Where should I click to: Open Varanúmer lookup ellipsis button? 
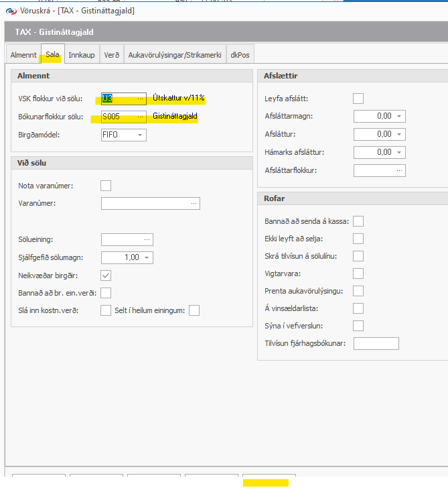pyautogui.click(x=194, y=203)
